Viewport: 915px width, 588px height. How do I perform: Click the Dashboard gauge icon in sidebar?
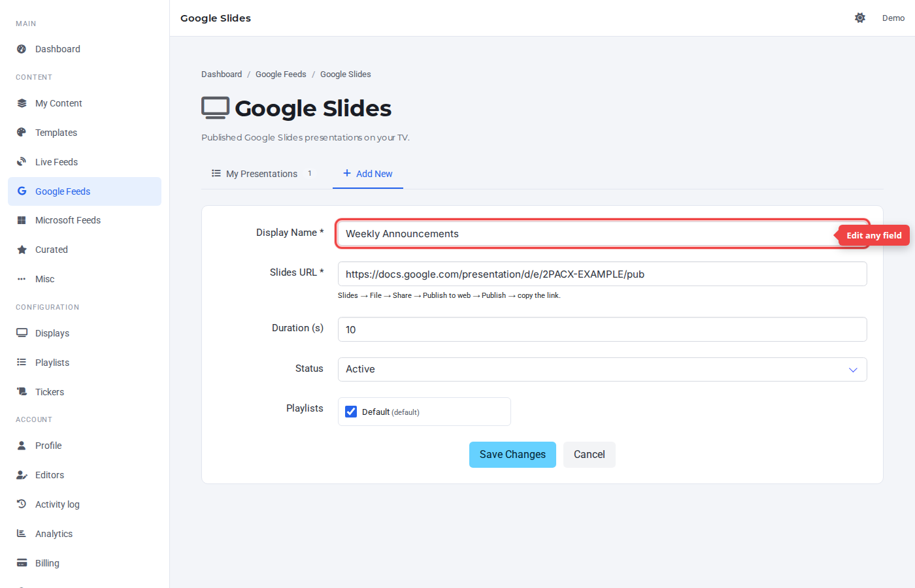pos(22,49)
